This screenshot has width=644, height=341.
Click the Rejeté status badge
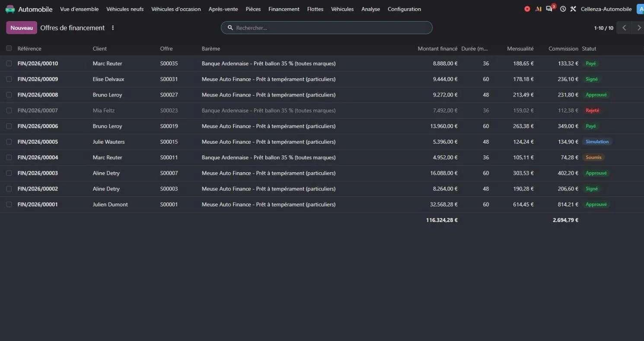tap(593, 110)
